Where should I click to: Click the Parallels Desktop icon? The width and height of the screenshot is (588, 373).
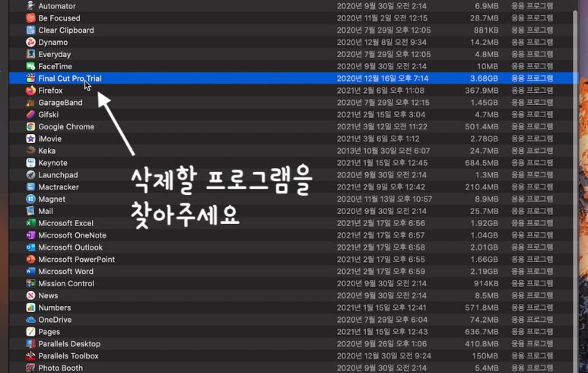(x=30, y=344)
